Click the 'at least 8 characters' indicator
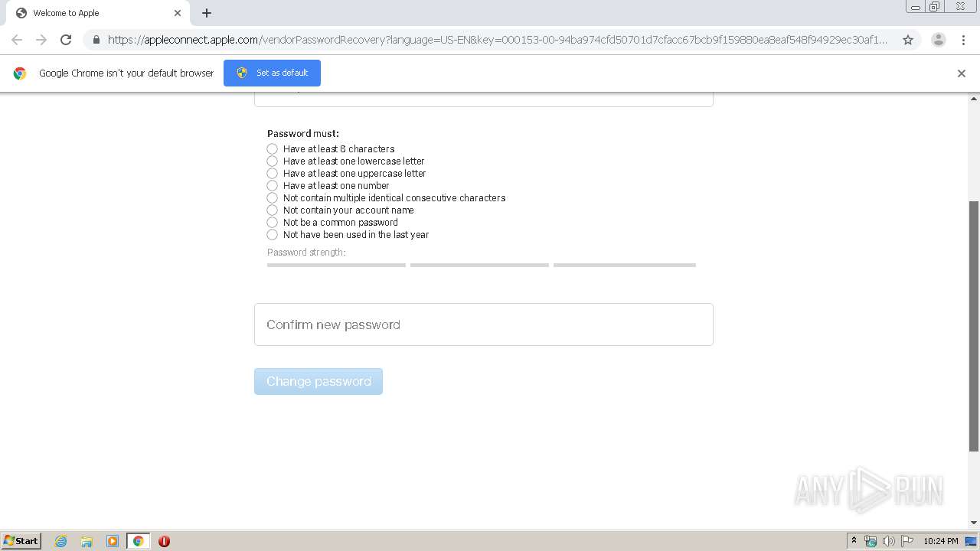 pos(272,148)
